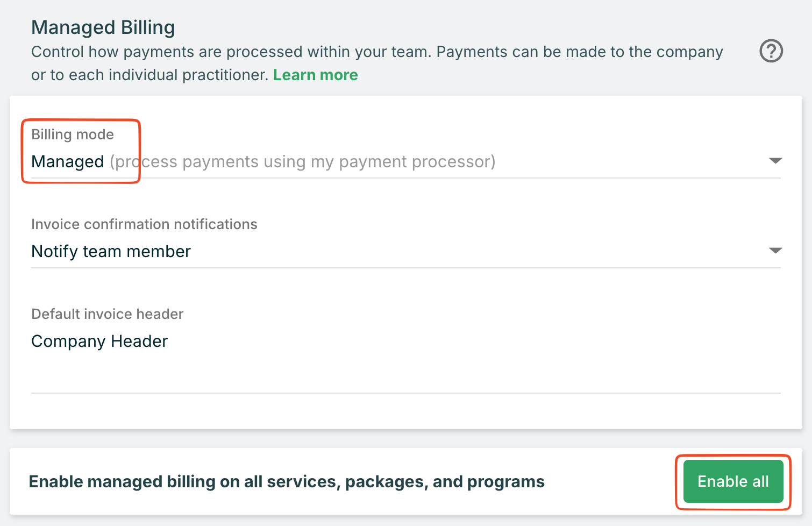Viewport: 812px width, 526px height.
Task: Select the Managed billing mode value
Action: point(68,162)
